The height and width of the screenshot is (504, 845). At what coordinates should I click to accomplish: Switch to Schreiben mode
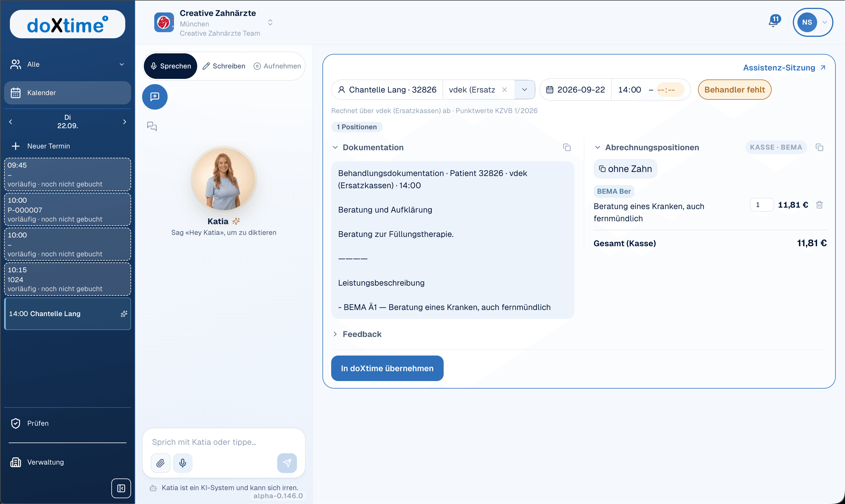tap(224, 66)
